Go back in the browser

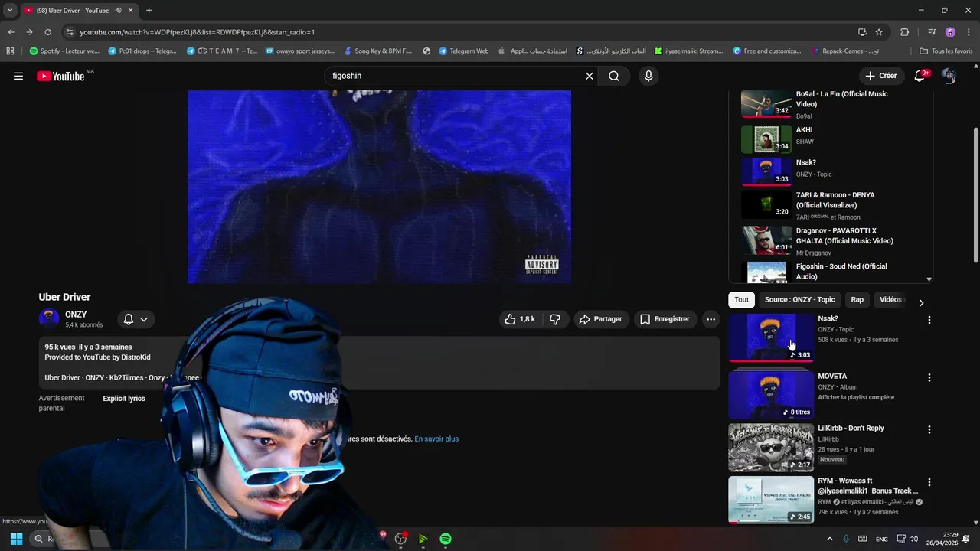coord(11,32)
